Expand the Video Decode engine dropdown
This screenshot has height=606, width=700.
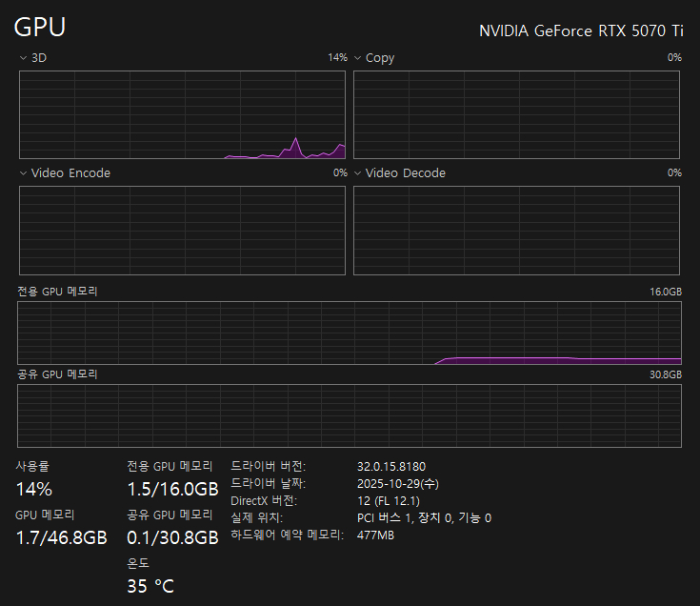tap(357, 173)
